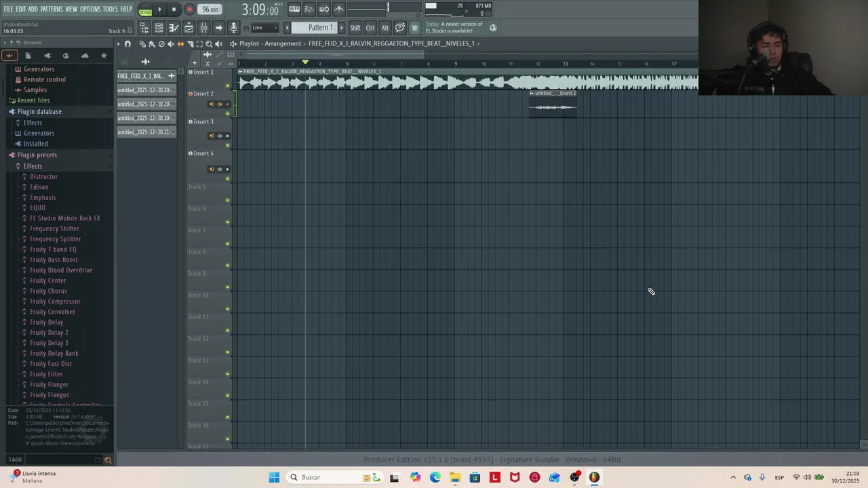The image size is (868, 488).
Task: Toggle mute dot on Insert 1 track
Action: [228, 85]
